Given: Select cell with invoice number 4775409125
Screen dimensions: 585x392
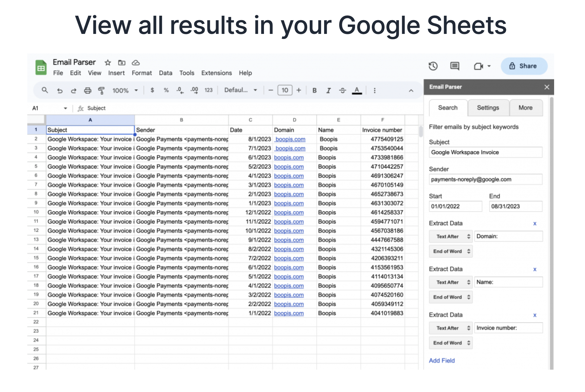Looking at the screenshot, I should pos(383,139).
